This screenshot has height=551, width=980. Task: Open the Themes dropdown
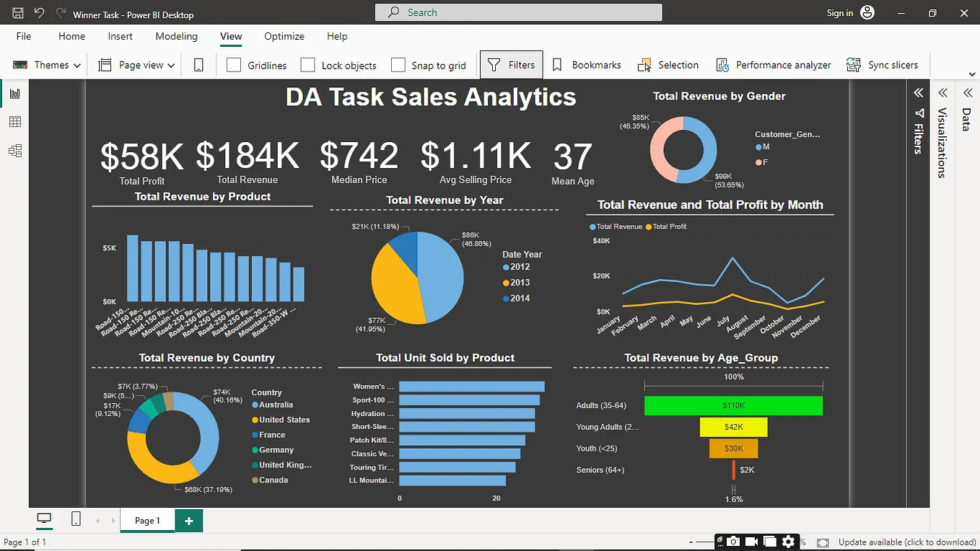point(46,64)
